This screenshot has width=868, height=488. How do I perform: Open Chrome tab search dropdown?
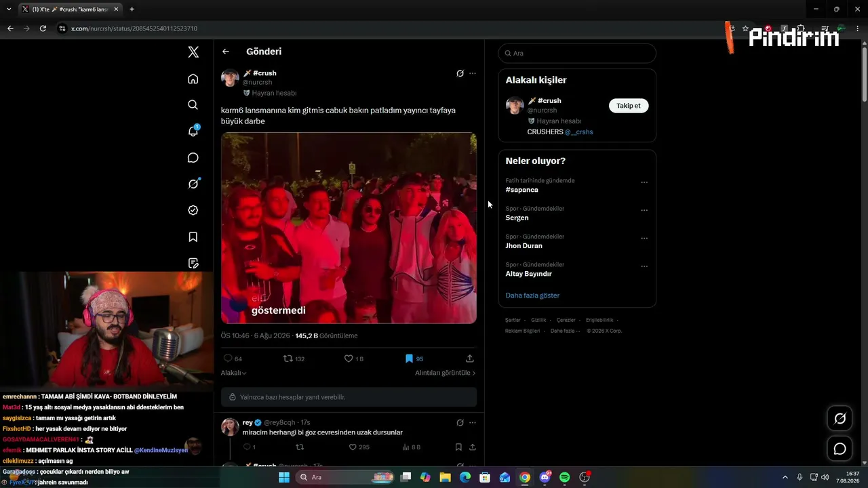click(9, 9)
